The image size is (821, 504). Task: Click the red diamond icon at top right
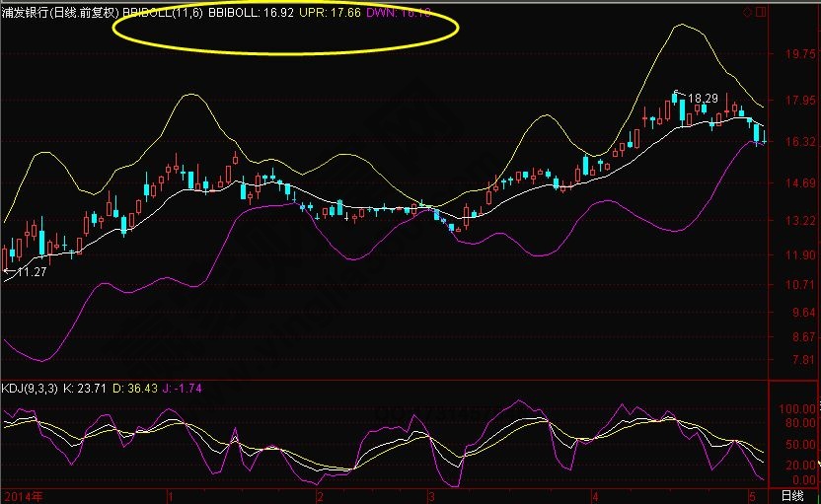point(747,13)
